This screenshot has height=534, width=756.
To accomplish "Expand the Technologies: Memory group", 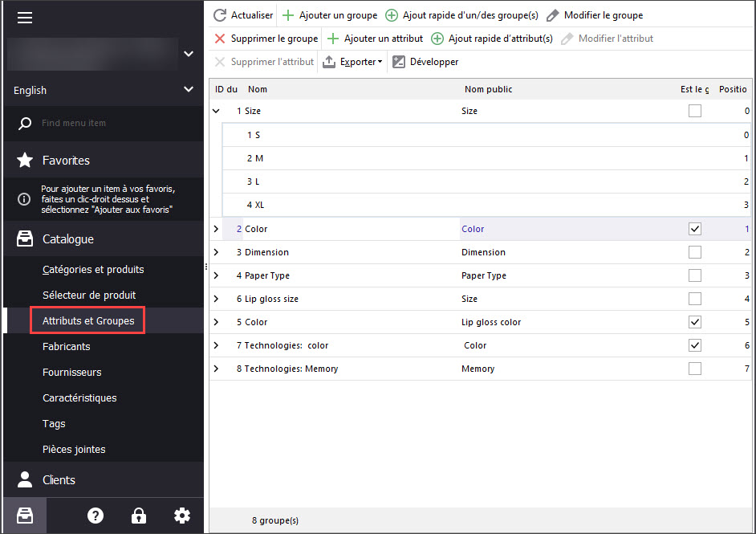I will point(216,369).
